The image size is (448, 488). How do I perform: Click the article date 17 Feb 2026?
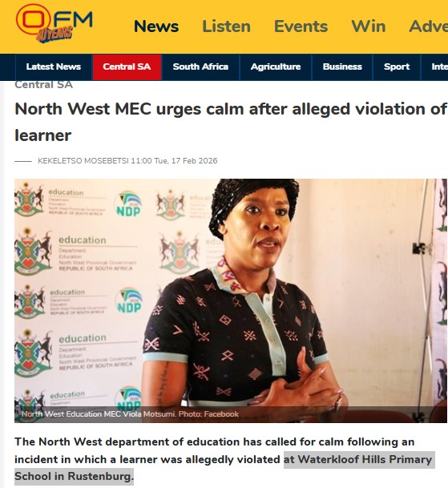tap(194, 161)
